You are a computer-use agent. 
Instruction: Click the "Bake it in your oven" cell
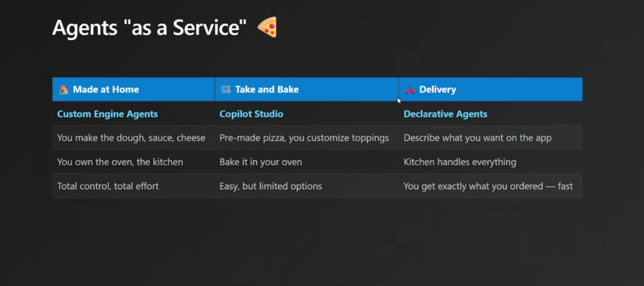click(260, 162)
